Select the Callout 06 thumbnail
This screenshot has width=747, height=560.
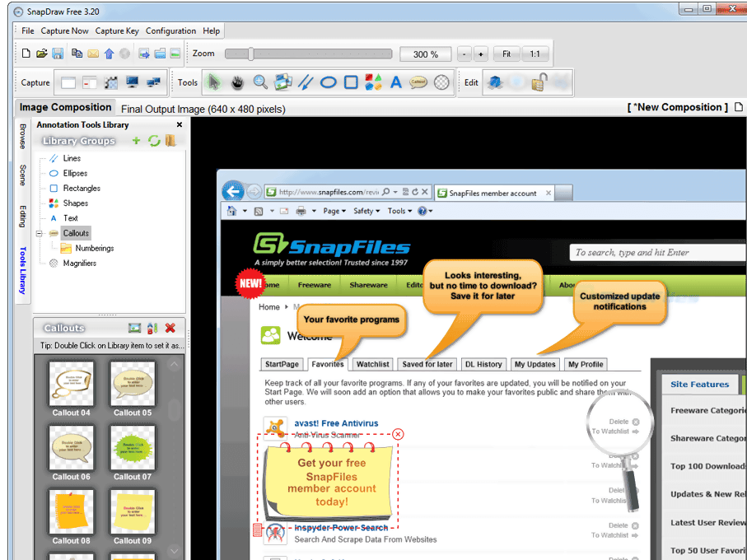coord(72,448)
